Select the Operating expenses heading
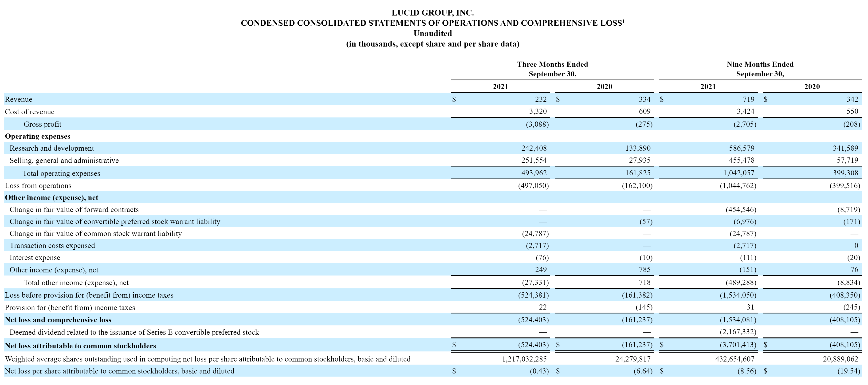The height and width of the screenshot is (385, 868). pos(37,136)
